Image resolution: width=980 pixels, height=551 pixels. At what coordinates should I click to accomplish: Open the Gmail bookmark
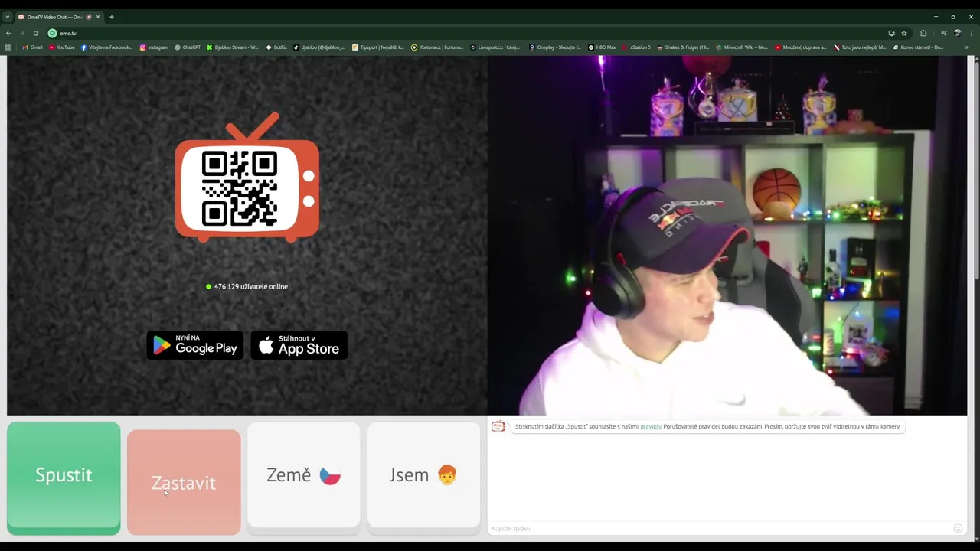pyautogui.click(x=33, y=47)
